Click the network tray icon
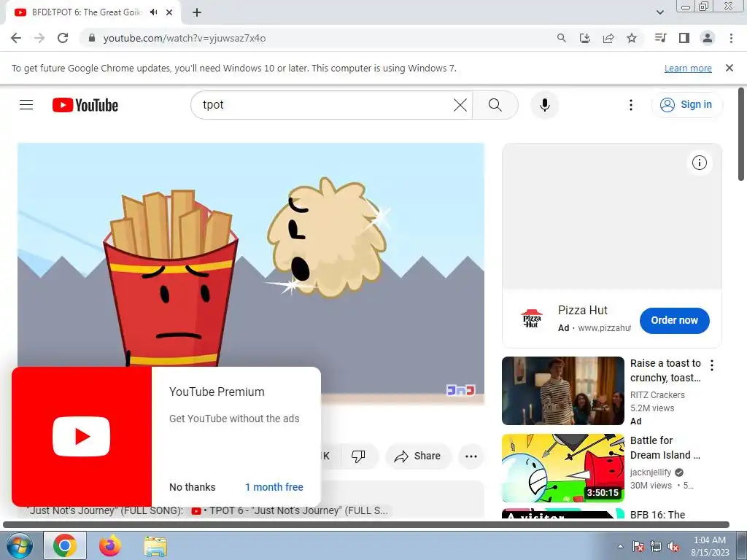This screenshot has width=747, height=560. (656, 546)
